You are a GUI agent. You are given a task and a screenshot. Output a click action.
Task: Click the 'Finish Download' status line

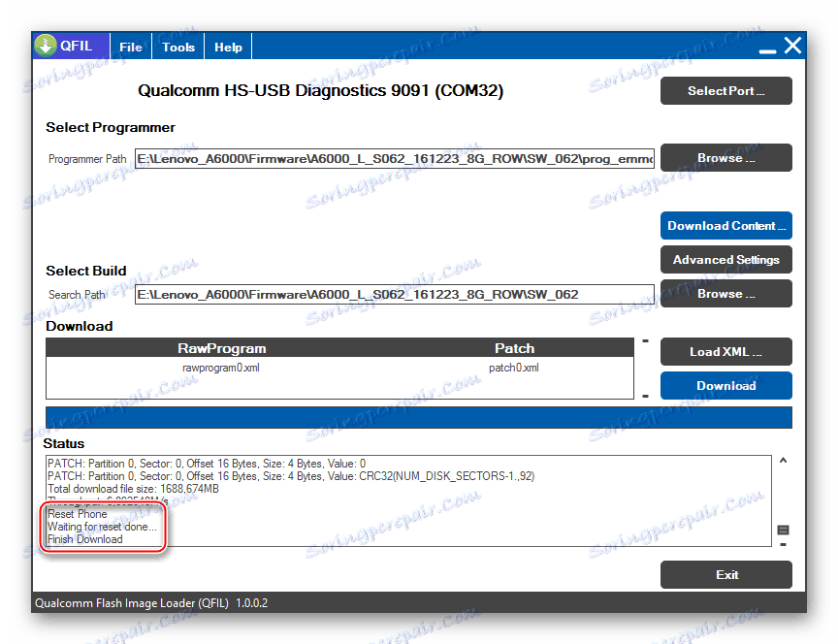tap(85, 539)
